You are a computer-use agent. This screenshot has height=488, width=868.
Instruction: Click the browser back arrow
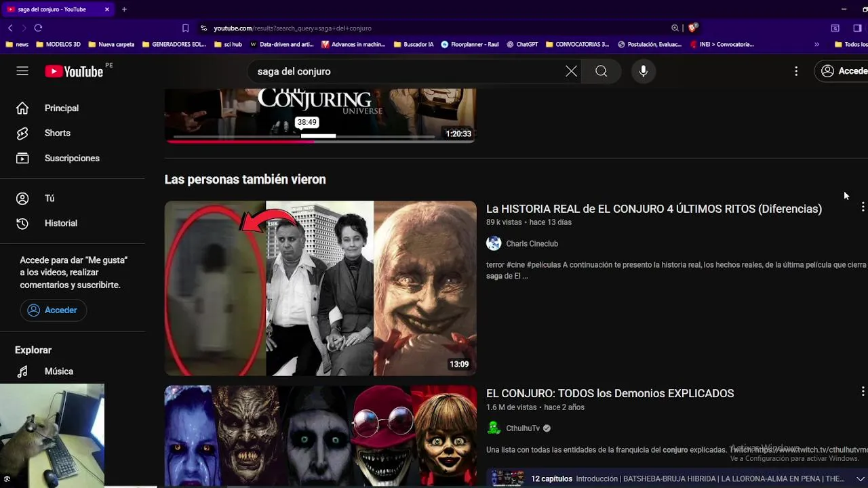tap(10, 28)
